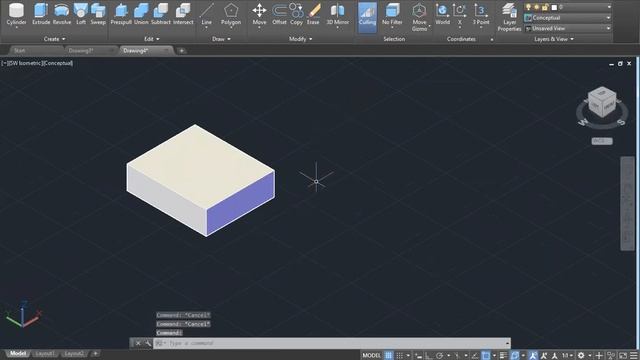Expand the Layers & View panel
The height and width of the screenshot is (360, 640).
553,39
